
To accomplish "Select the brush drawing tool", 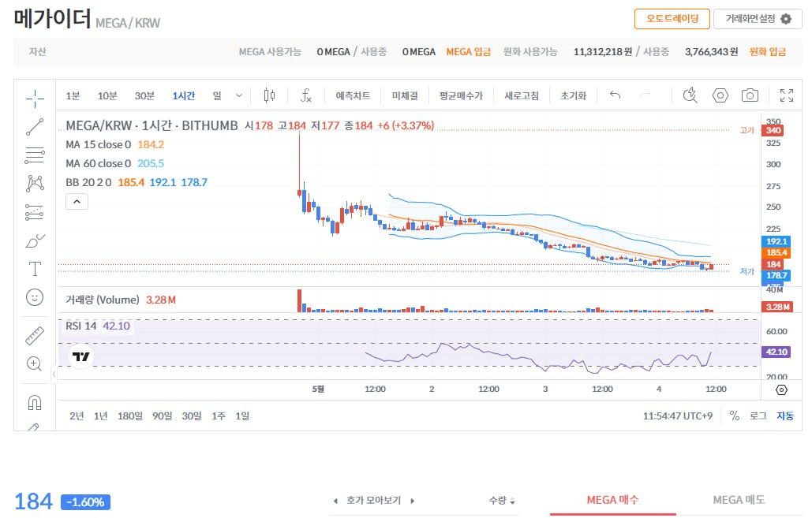I will (x=35, y=240).
